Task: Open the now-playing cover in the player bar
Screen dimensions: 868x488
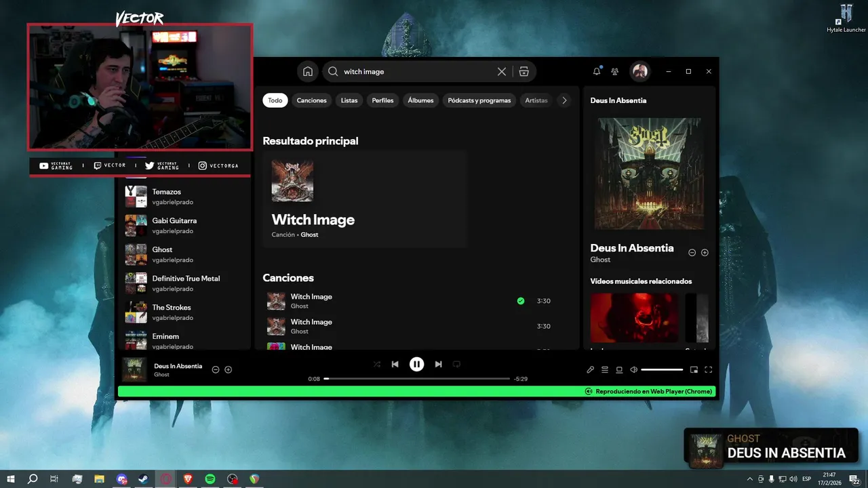Action: [x=134, y=370]
